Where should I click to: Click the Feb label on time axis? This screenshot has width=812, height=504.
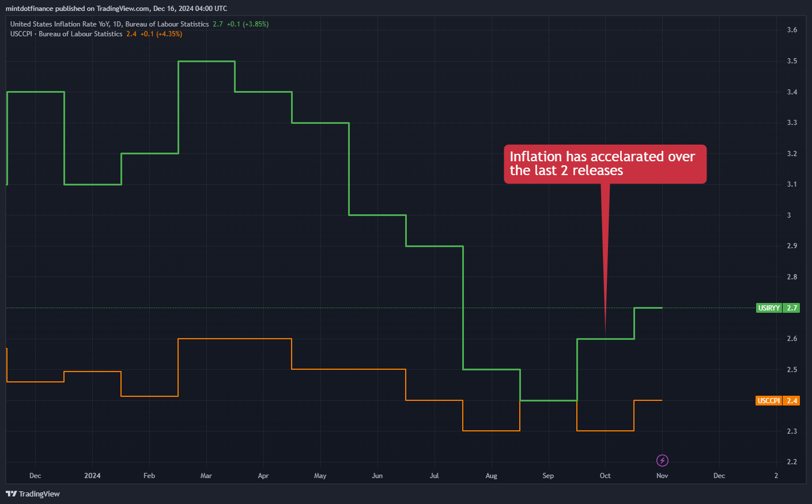coord(149,476)
